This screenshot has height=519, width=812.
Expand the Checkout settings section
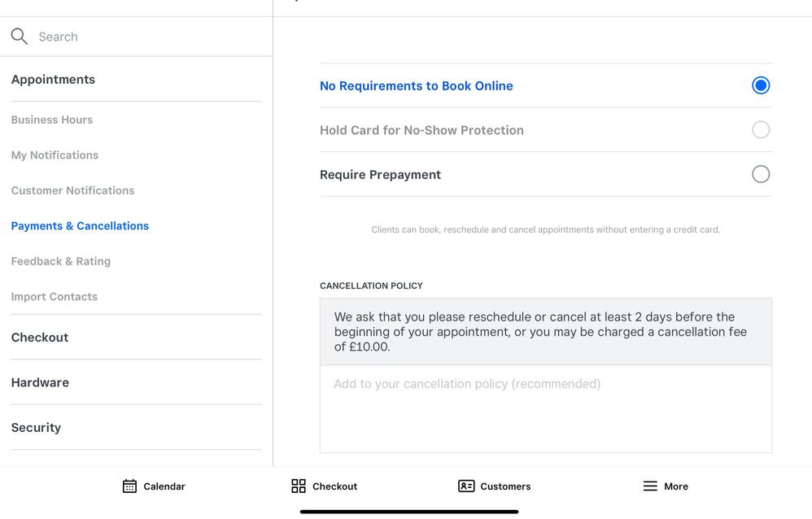coord(40,338)
